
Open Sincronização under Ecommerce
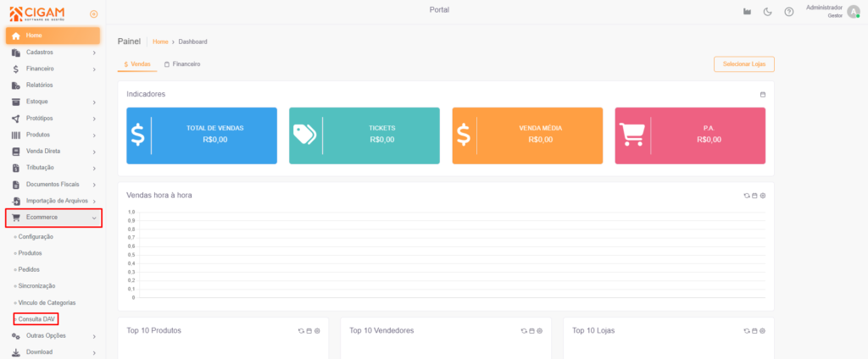click(36, 286)
